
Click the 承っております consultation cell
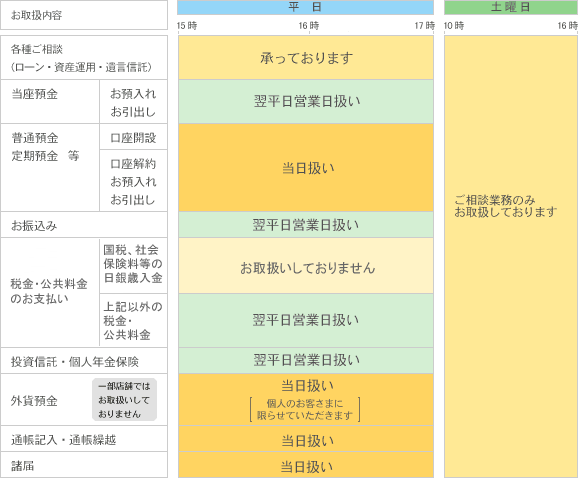(x=306, y=57)
